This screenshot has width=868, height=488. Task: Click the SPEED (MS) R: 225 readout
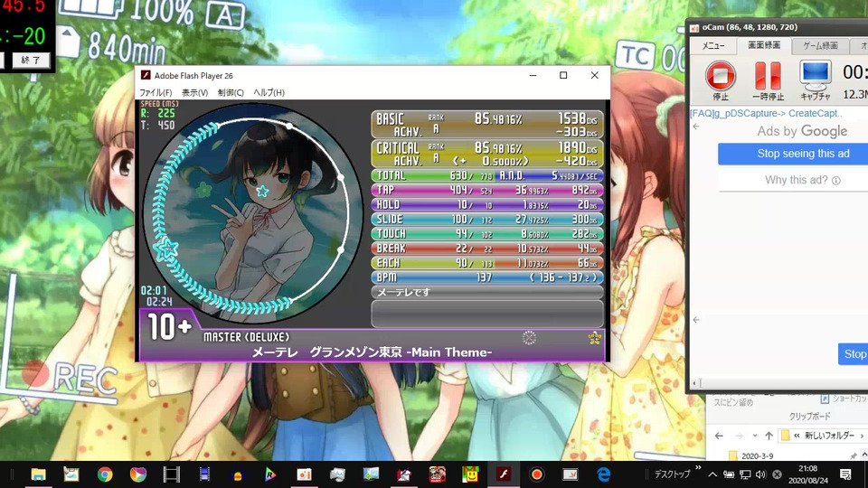pos(158,114)
